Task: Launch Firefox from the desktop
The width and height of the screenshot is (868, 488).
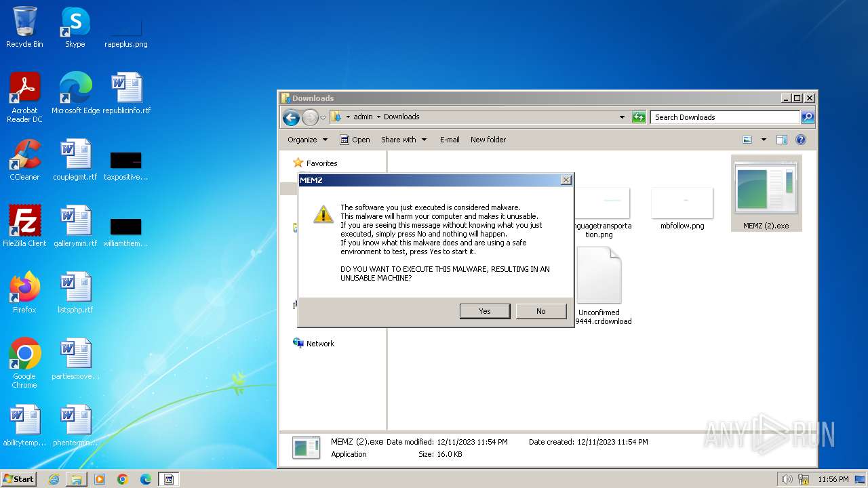Action: [x=24, y=293]
